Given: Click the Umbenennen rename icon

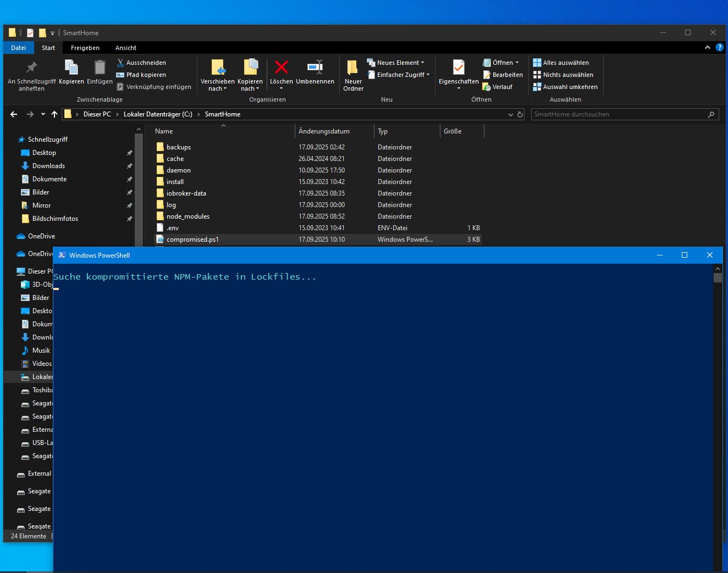Looking at the screenshot, I should click(x=315, y=68).
